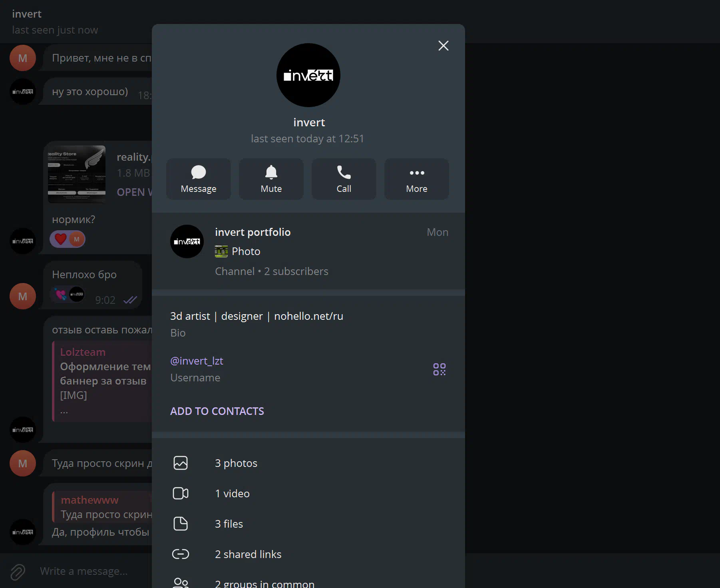Open the 1 video shared media
Screen dimensions: 720x588
coord(308,493)
